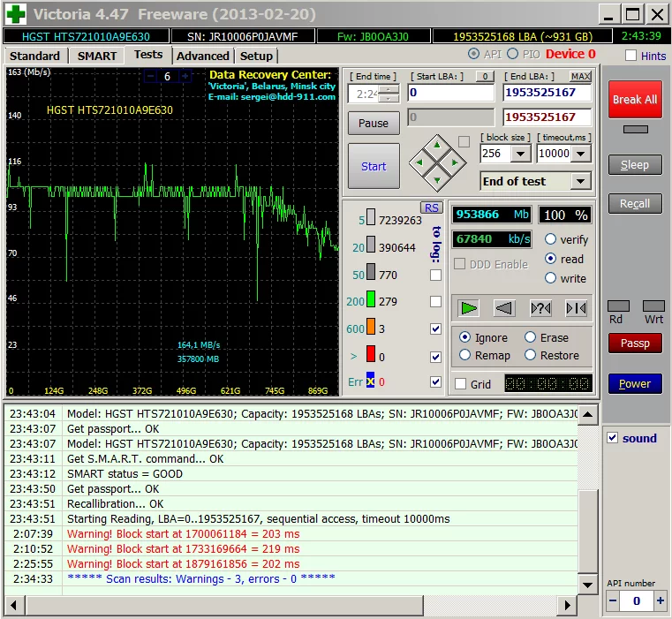Click the Wrt indicator box
Screen dimensions: 672x619
tap(653, 306)
